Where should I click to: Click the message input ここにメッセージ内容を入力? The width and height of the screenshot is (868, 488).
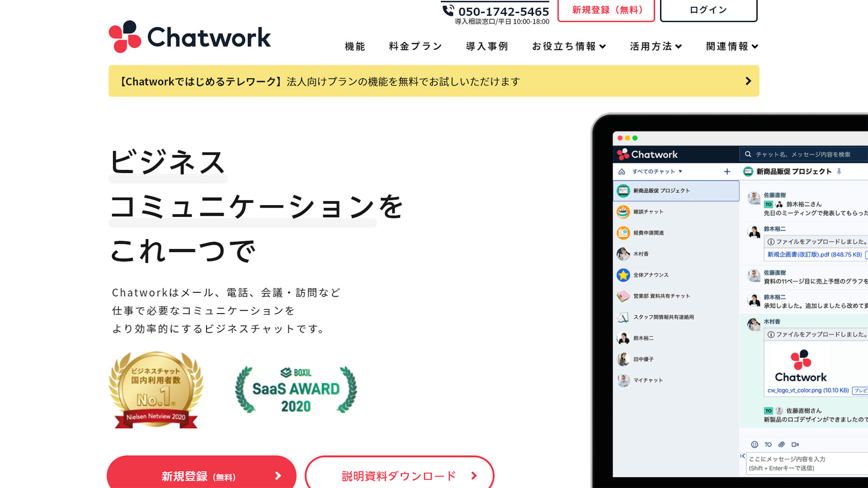[807, 463]
